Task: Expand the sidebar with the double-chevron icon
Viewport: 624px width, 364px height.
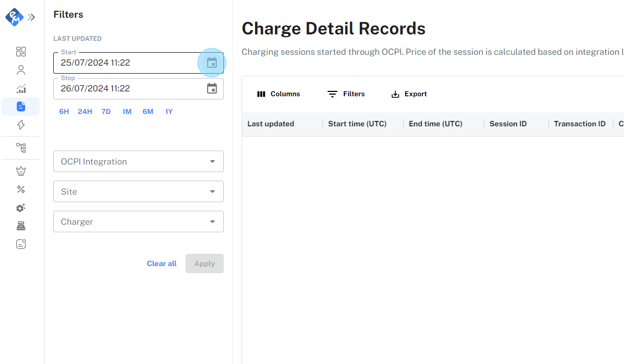Action: point(31,17)
